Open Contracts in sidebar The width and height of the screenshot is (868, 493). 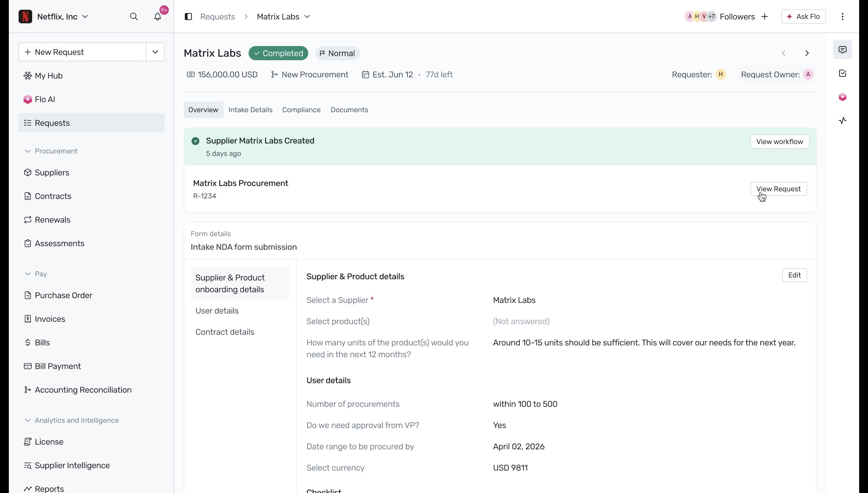(92, 196)
